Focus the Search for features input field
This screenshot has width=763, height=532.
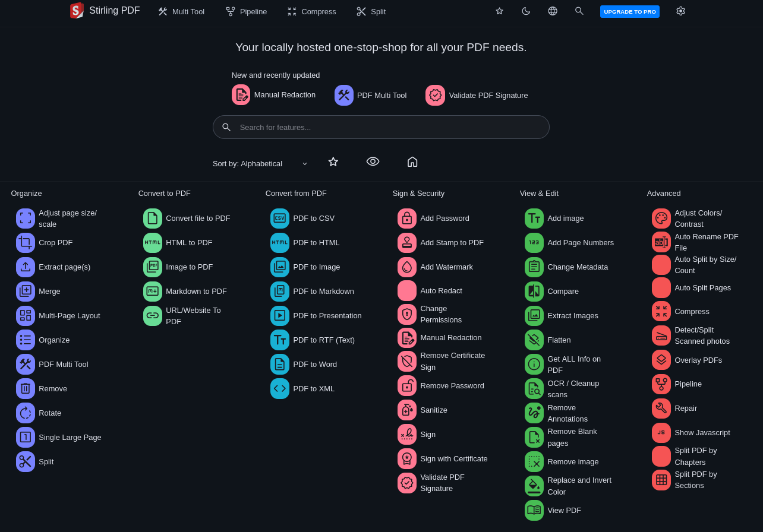coord(381,127)
